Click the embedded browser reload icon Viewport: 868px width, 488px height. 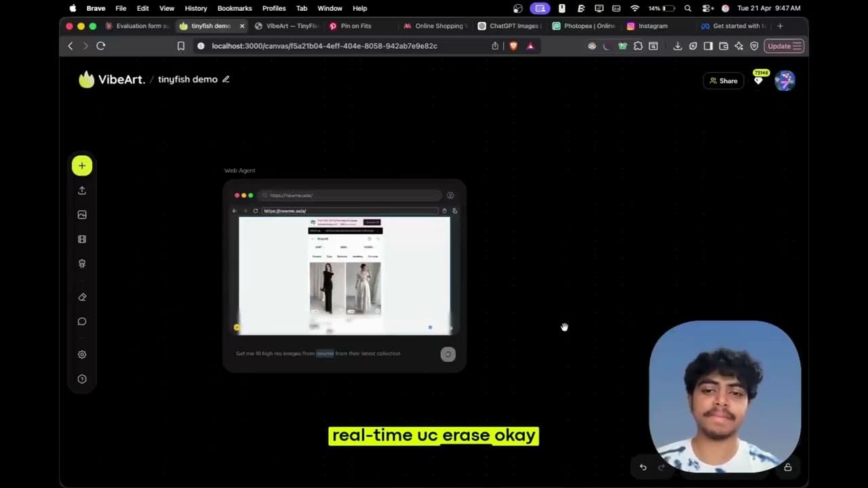click(256, 211)
